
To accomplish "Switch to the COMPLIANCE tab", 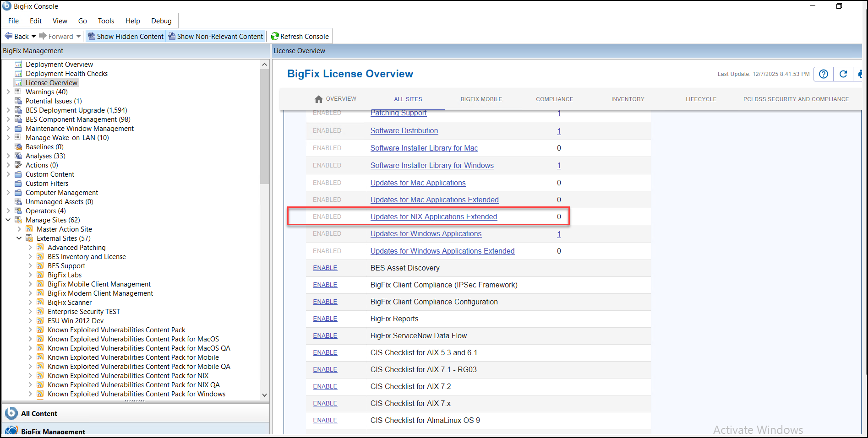I will click(554, 99).
